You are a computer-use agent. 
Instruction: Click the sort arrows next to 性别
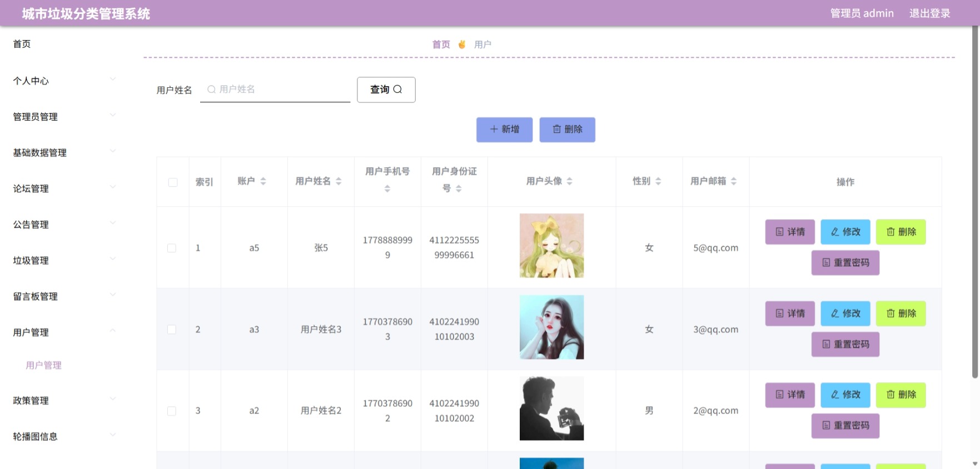click(x=658, y=181)
